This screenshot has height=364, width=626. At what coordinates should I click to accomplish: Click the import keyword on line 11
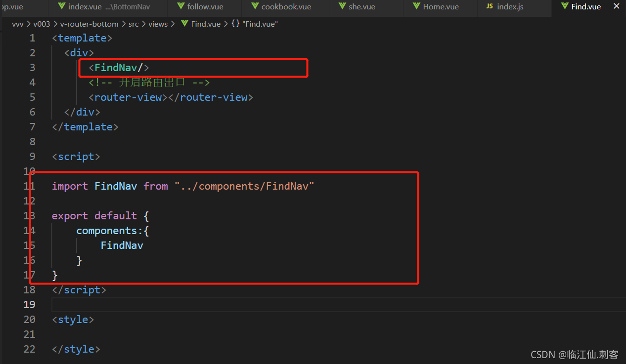point(70,186)
